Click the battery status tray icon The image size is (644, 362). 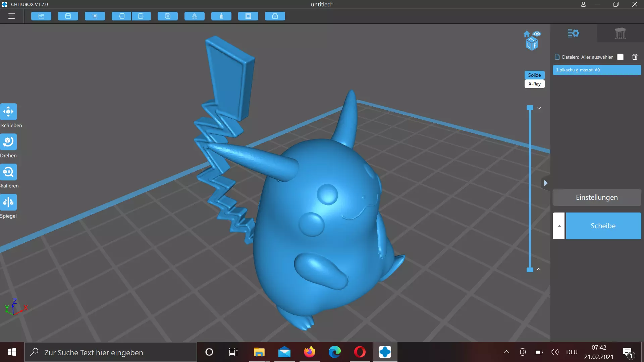[x=539, y=352]
